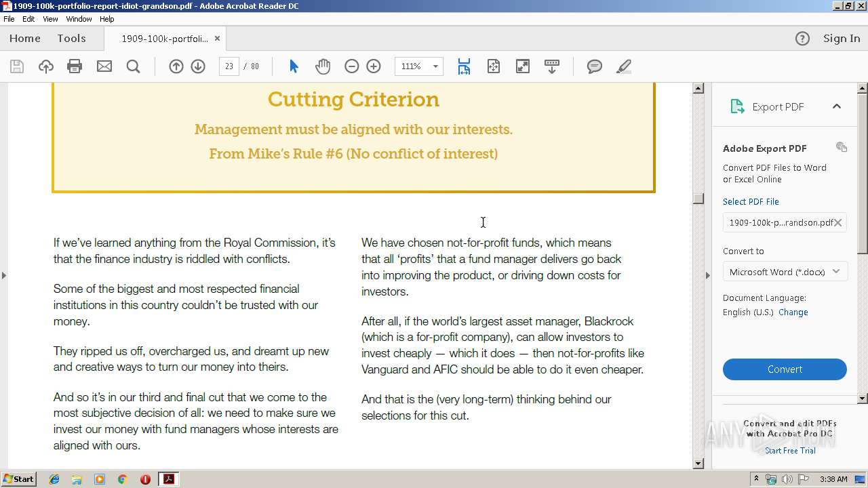Open File Explorer from the taskbar
The width and height of the screenshot is (868, 488).
pos(77,479)
